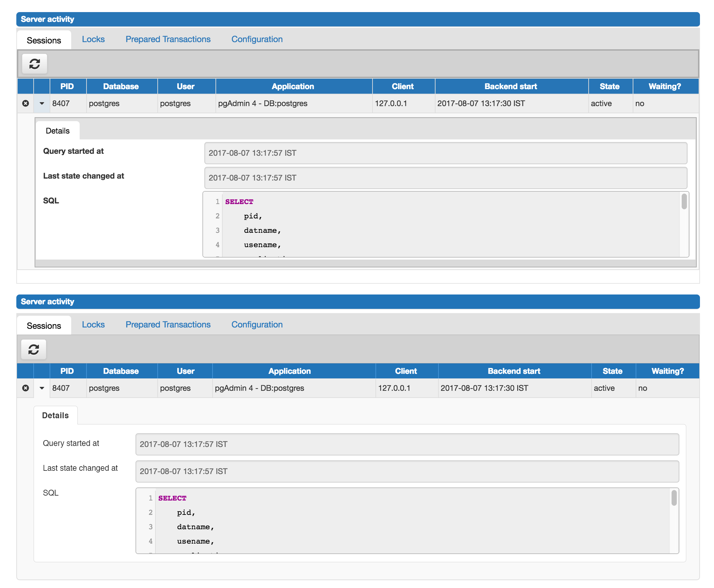Click SQL editor scrollbar in bottom panel
714x588 pixels.
pyautogui.click(x=674, y=498)
